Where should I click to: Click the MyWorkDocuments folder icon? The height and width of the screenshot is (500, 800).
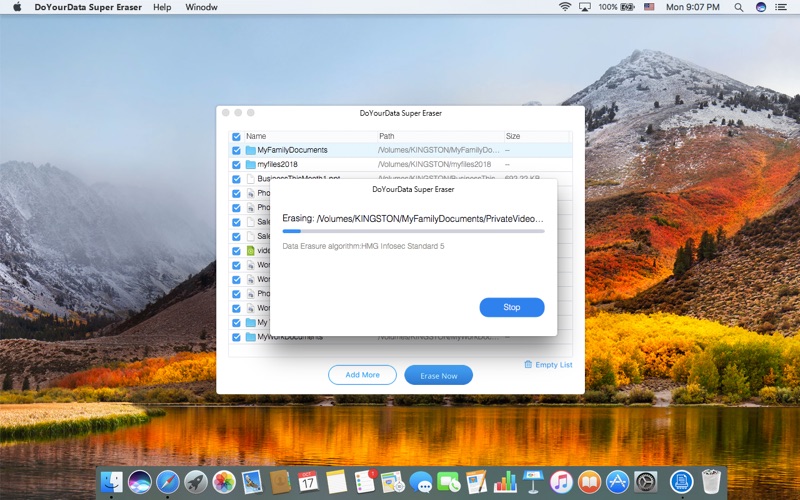click(x=251, y=337)
